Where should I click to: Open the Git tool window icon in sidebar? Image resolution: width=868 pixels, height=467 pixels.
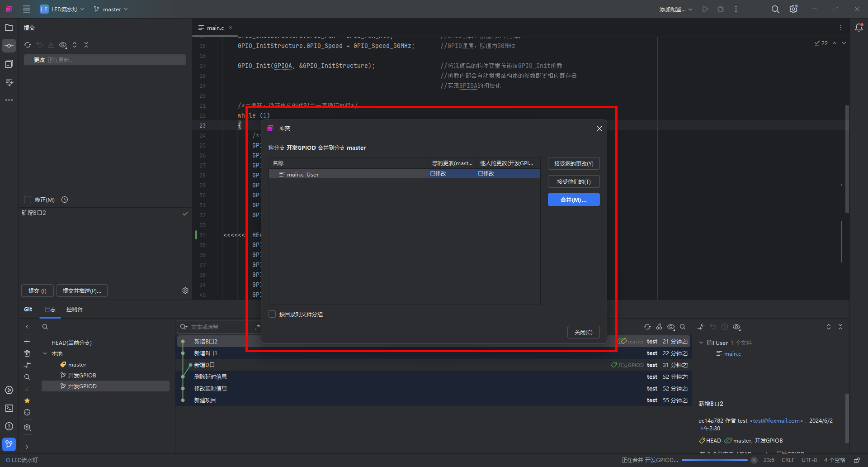(9, 444)
